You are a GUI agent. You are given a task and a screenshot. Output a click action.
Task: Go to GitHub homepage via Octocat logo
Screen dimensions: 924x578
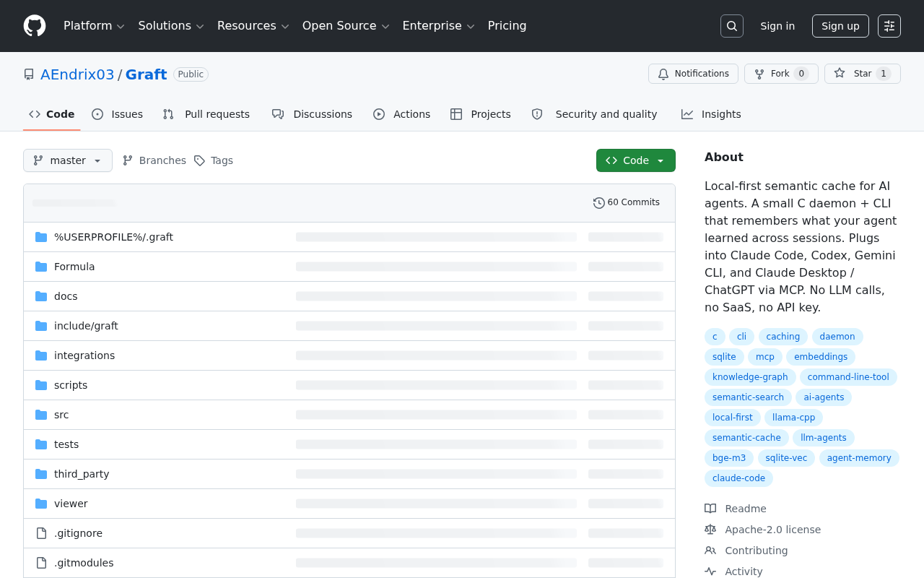(35, 26)
